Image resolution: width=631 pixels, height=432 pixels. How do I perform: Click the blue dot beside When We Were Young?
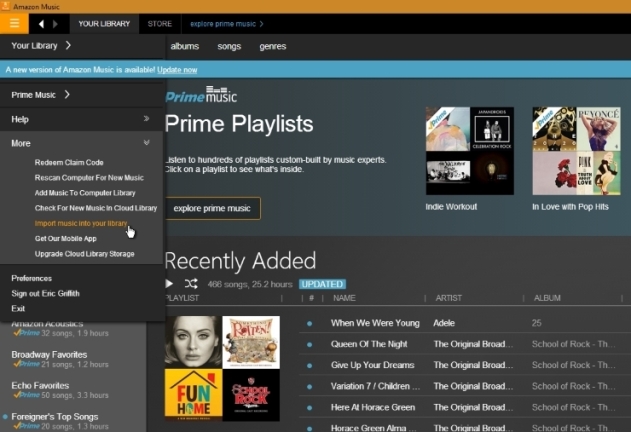tap(309, 323)
